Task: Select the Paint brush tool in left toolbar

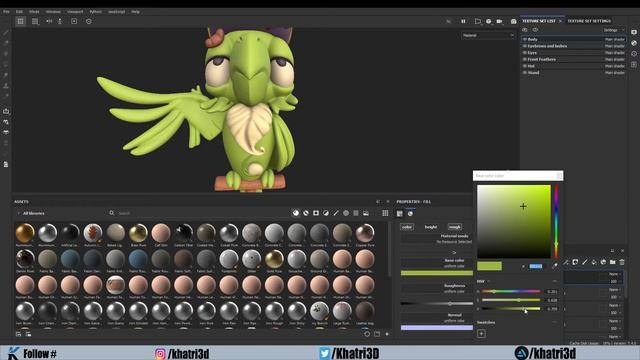Action: click(6, 32)
